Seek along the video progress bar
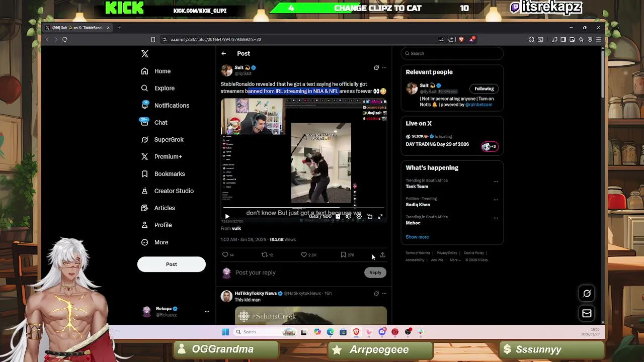Image resolution: width=644 pixels, height=362 pixels. pyautogui.click(x=304, y=207)
